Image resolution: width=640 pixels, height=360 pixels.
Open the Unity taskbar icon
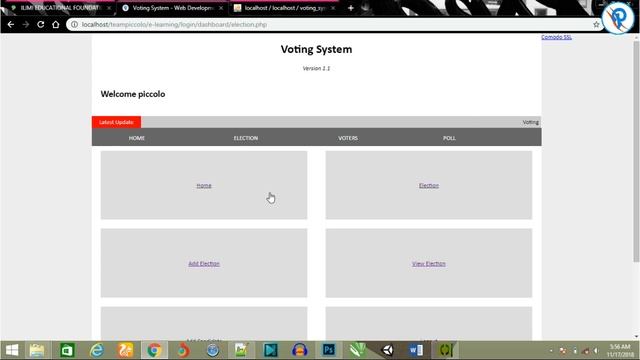click(x=387, y=350)
